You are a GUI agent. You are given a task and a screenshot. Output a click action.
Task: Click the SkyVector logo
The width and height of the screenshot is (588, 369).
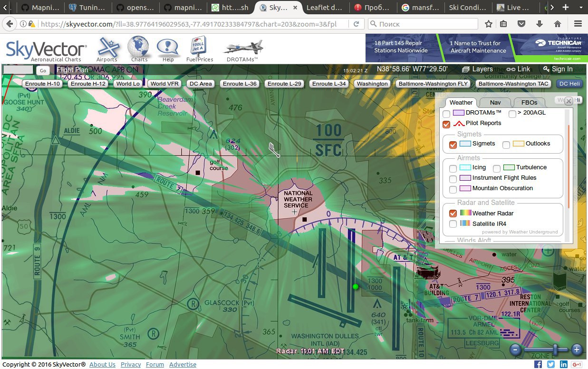pos(46,51)
